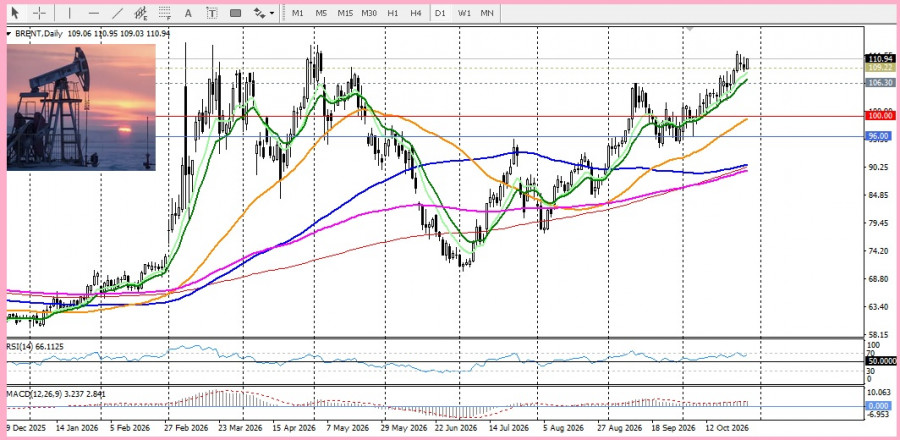The height and width of the screenshot is (440, 900).
Task: Click the 110.94 current price label
Action: (x=880, y=59)
